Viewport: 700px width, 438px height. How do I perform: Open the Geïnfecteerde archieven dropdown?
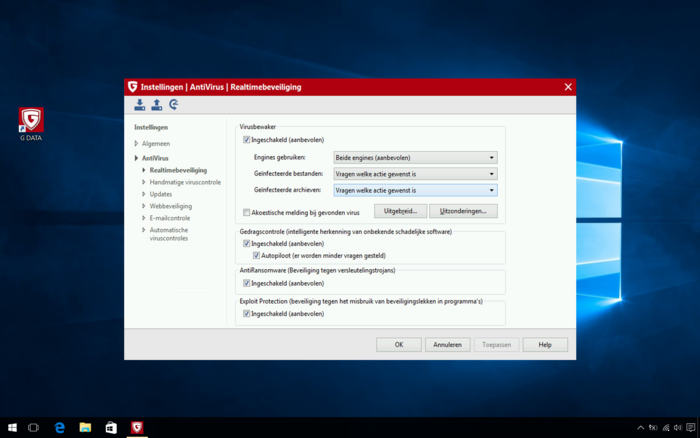pos(415,190)
